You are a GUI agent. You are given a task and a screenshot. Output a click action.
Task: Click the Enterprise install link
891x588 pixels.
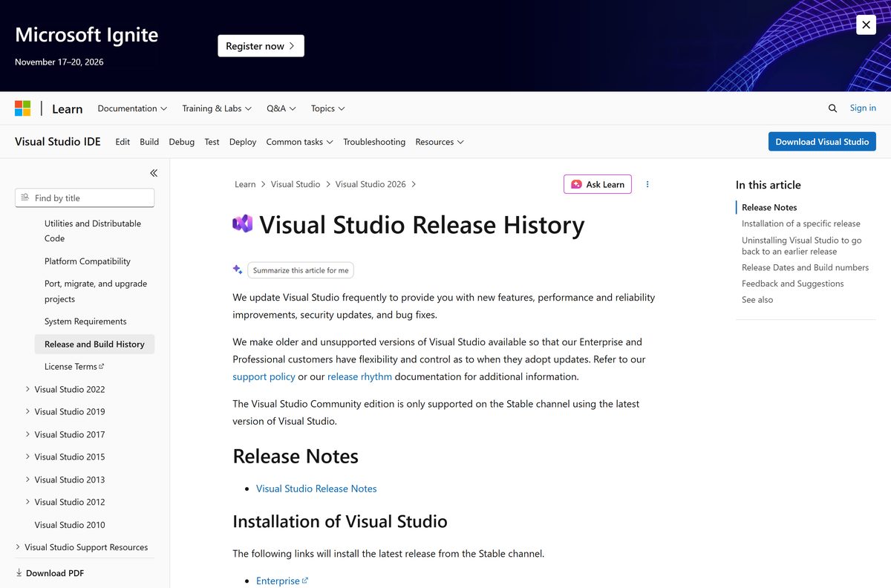click(282, 581)
